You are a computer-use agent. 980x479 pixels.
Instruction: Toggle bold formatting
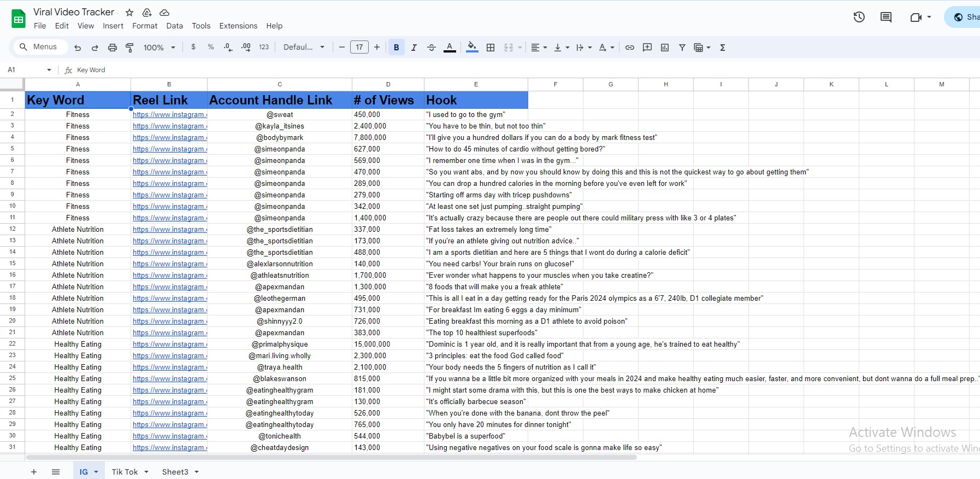pyautogui.click(x=397, y=48)
